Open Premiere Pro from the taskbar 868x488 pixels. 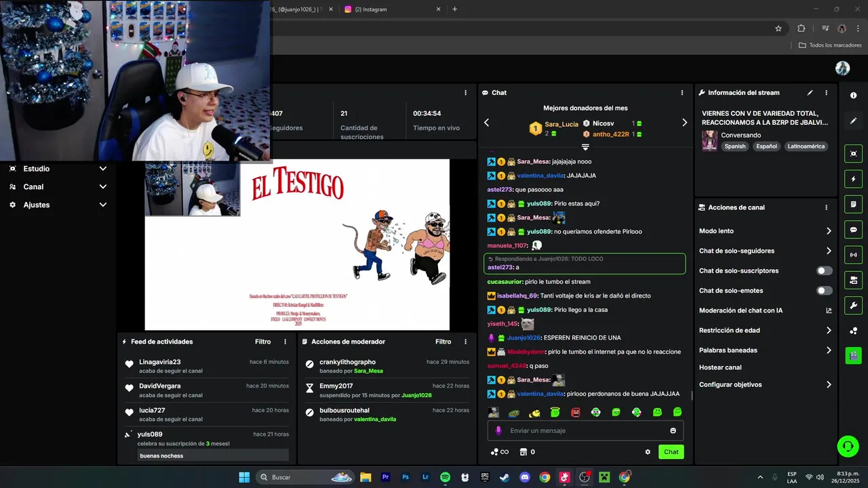click(x=385, y=477)
